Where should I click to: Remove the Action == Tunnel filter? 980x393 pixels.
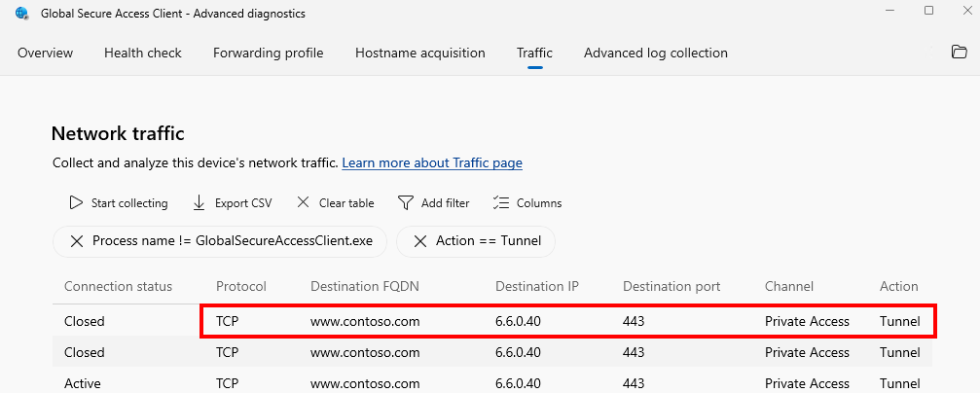point(420,241)
